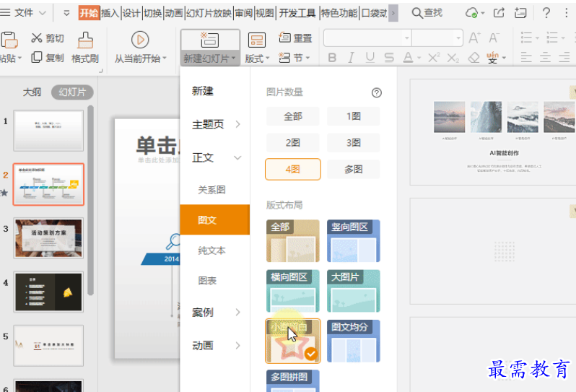Toggle strikethrough formatting

(x=389, y=58)
